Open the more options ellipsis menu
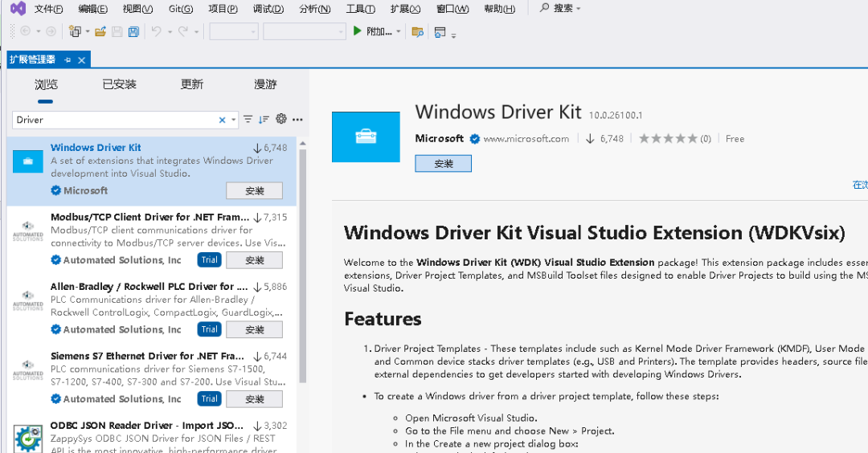Viewport: 868px width, 453px height. [x=298, y=120]
